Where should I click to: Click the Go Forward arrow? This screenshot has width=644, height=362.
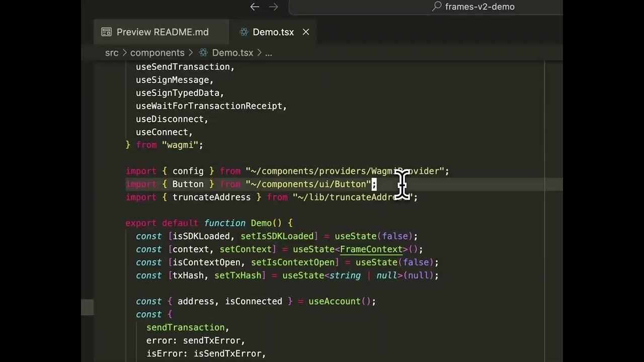tap(273, 7)
